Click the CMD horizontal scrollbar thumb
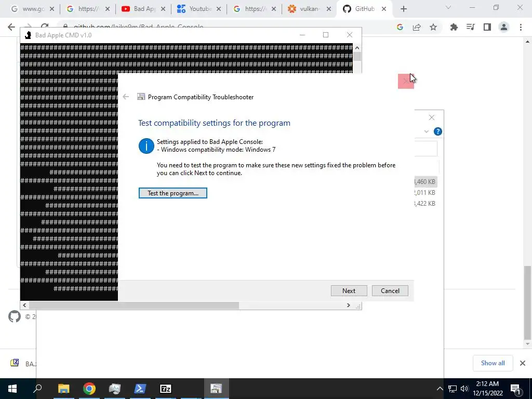Image resolution: width=532 pixels, height=399 pixels. click(134, 305)
